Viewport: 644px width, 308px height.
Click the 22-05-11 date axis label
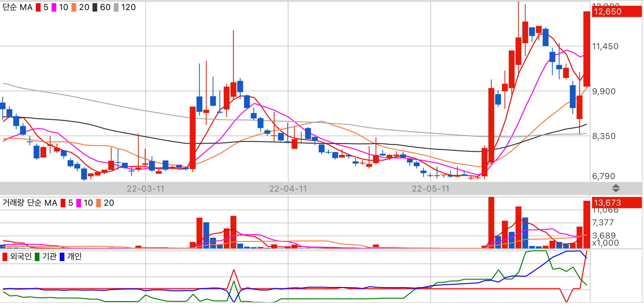tap(431, 189)
